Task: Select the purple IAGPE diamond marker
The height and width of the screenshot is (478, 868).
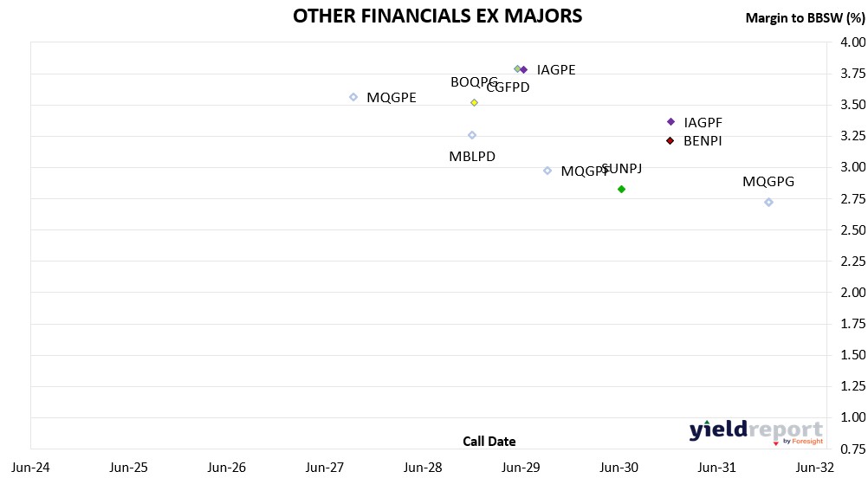Action: click(524, 69)
